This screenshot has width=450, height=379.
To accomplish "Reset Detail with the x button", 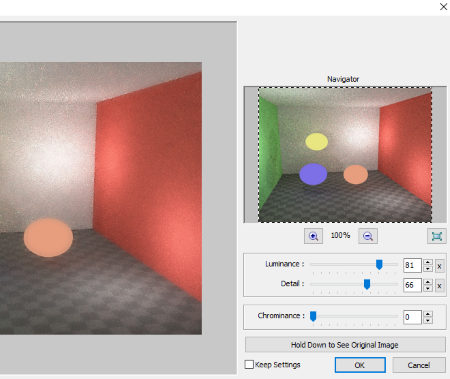I will (439, 286).
